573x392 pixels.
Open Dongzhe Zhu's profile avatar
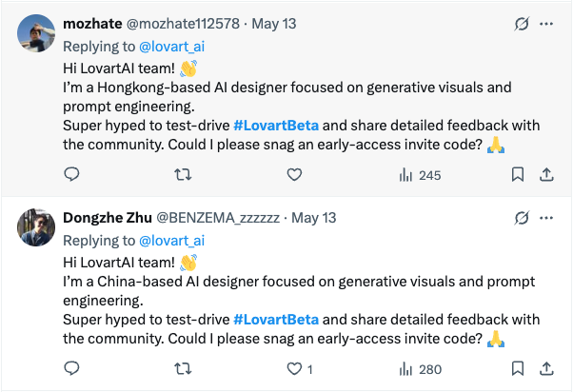[x=36, y=227]
